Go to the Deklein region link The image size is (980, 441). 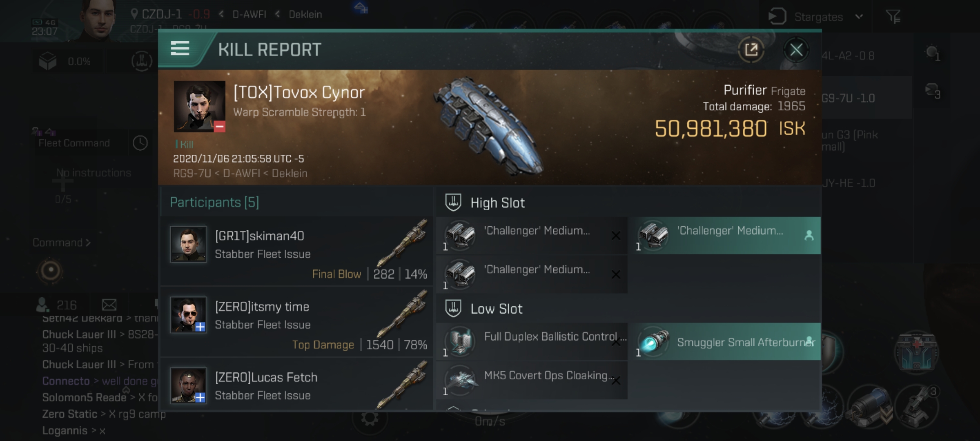(x=305, y=14)
